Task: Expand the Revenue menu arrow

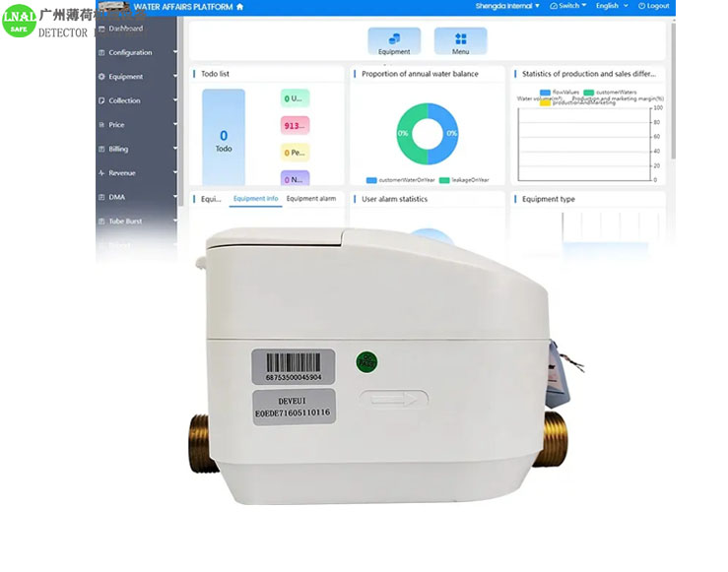Action: click(175, 172)
